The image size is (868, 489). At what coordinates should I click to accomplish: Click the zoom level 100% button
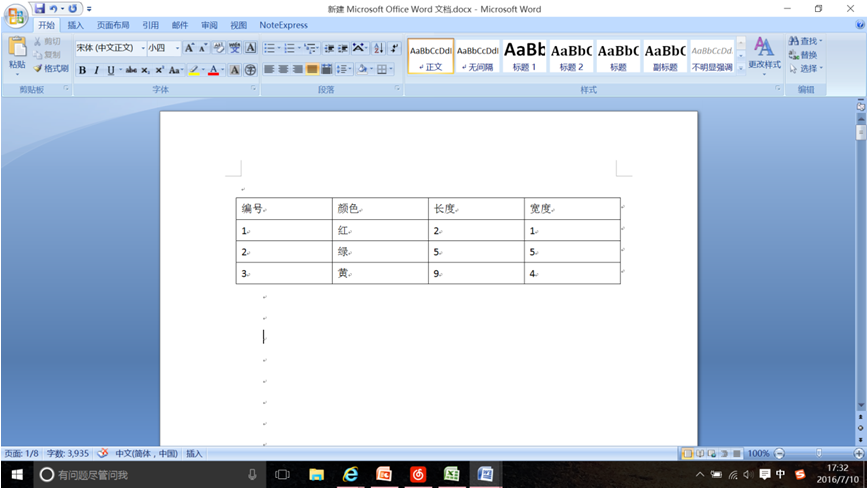click(x=758, y=454)
